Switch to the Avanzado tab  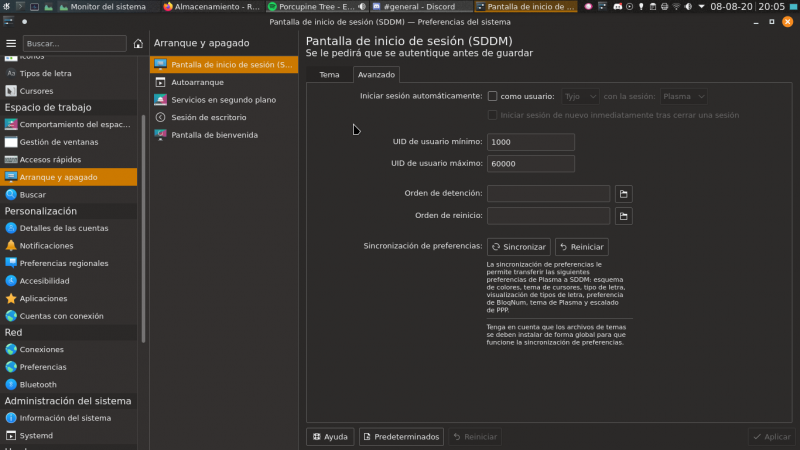coord(377,74)
